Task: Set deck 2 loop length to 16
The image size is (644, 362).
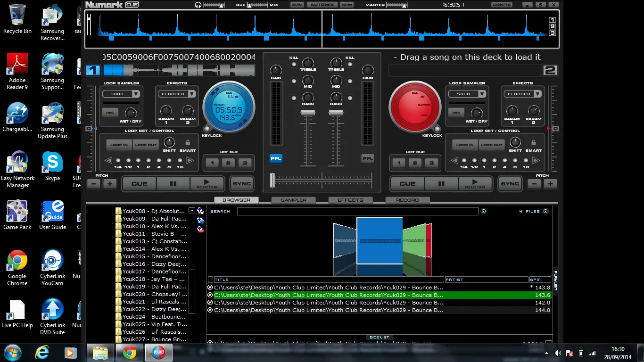Action: click(526, 160)
